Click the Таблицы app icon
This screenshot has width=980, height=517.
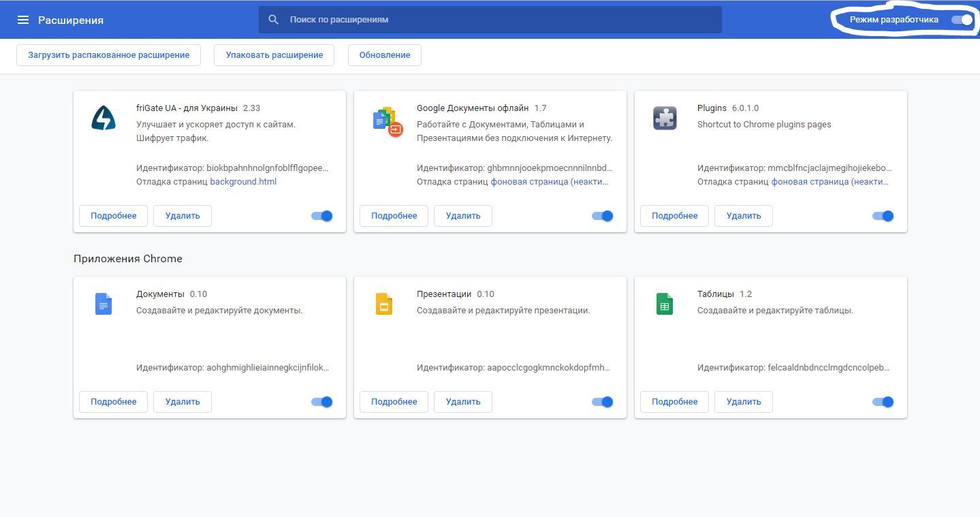665,304
